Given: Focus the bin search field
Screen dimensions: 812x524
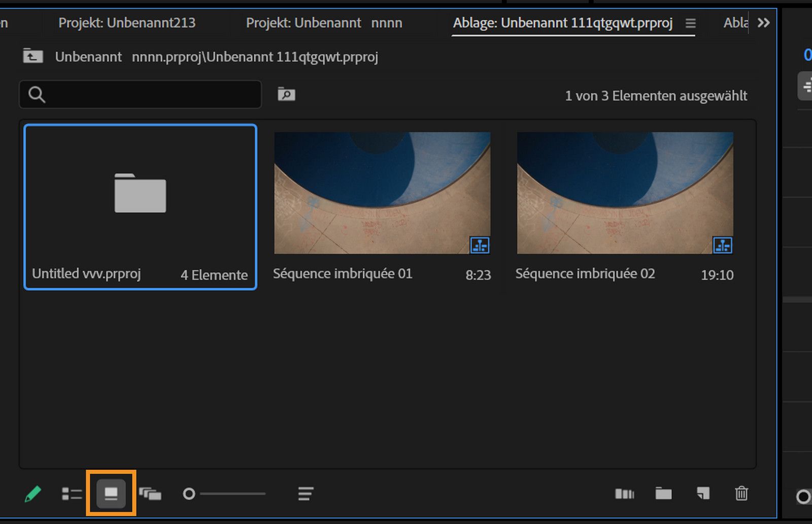Looking at the screenshot, I should click(141, 94).
